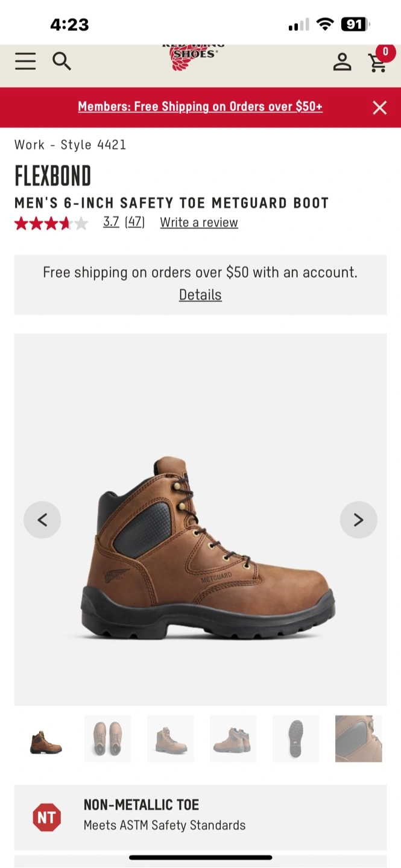View the shopping cart icon
The width and height of the screenshot is (401, 868).
[x=378, y=60]
